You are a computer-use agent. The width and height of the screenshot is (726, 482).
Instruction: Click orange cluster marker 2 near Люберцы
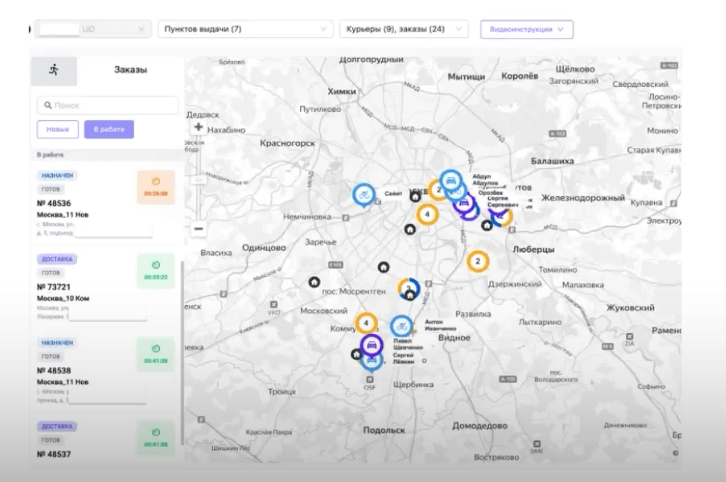coord(478,261)
